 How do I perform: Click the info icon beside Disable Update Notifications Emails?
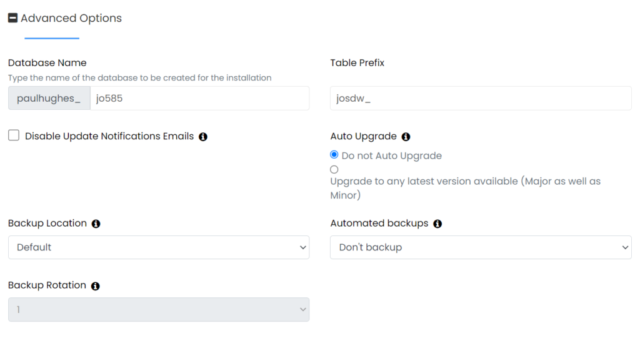click(x=203, y=137)
